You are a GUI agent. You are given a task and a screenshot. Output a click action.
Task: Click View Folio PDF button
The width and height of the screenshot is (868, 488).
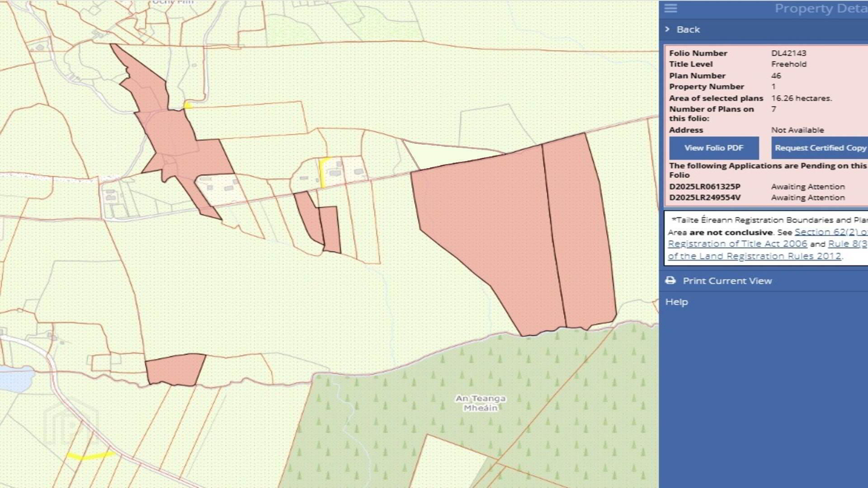[714, 148]
